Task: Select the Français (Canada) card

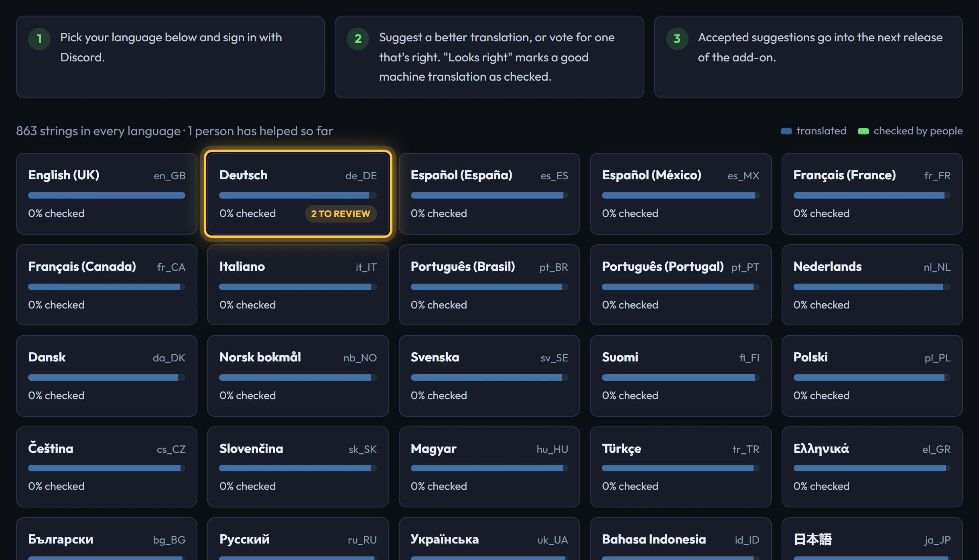Action: 107,285
